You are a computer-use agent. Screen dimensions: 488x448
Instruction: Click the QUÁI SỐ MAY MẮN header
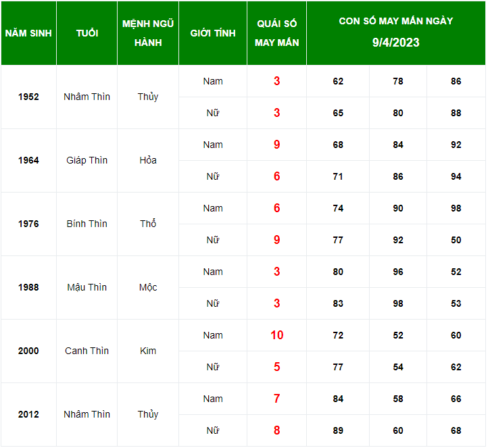276,33
